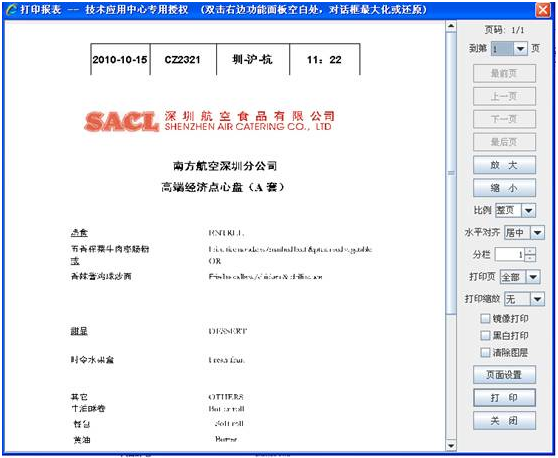Open the 比例 scale dropdown showing 整页
The width and height of the screenshot is (558, 458).
click(x=528, y=210)
